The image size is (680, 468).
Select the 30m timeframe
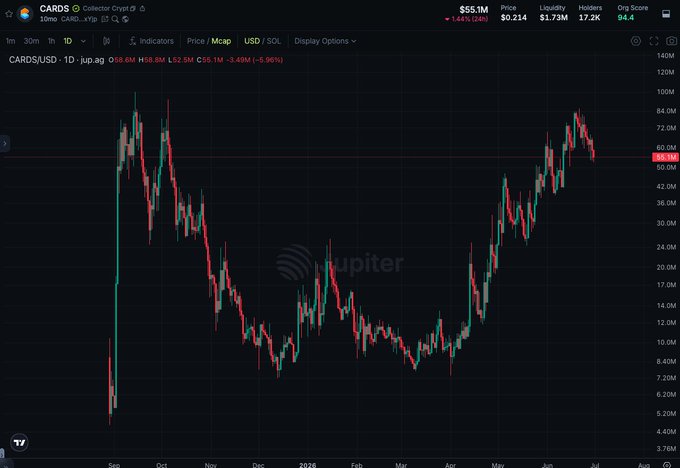tap(31, 41)
